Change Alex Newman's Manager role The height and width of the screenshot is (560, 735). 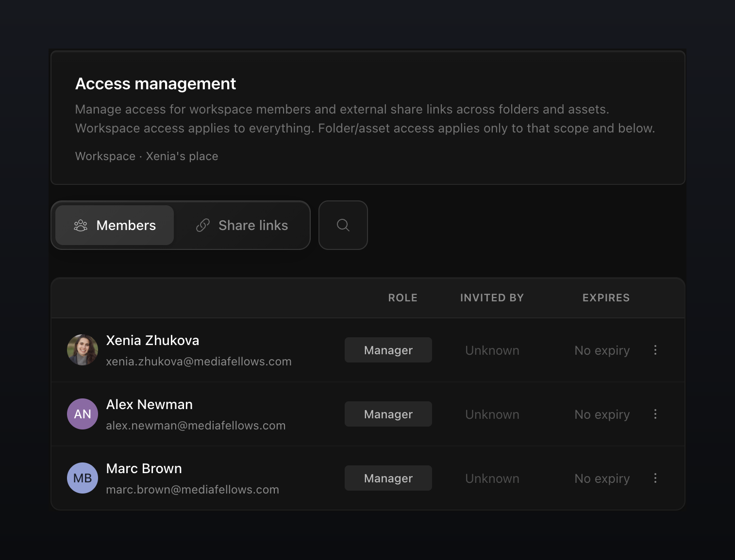(388, 414)
